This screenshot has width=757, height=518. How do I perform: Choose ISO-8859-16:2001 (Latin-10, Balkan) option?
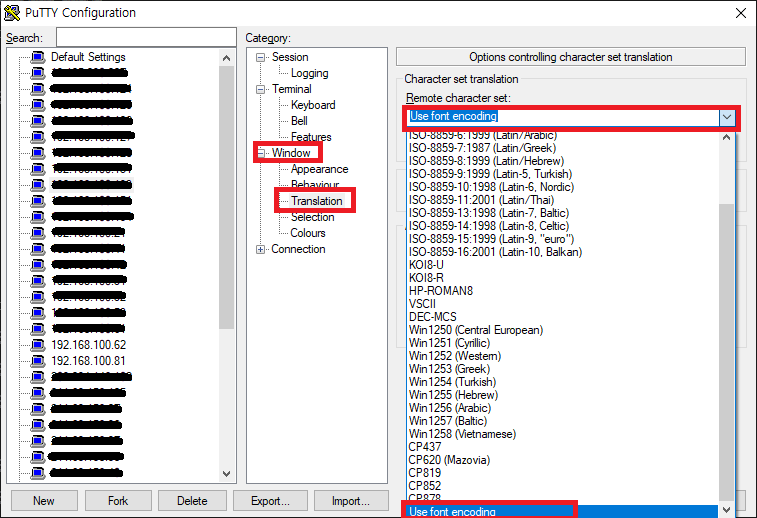[495, 252]
